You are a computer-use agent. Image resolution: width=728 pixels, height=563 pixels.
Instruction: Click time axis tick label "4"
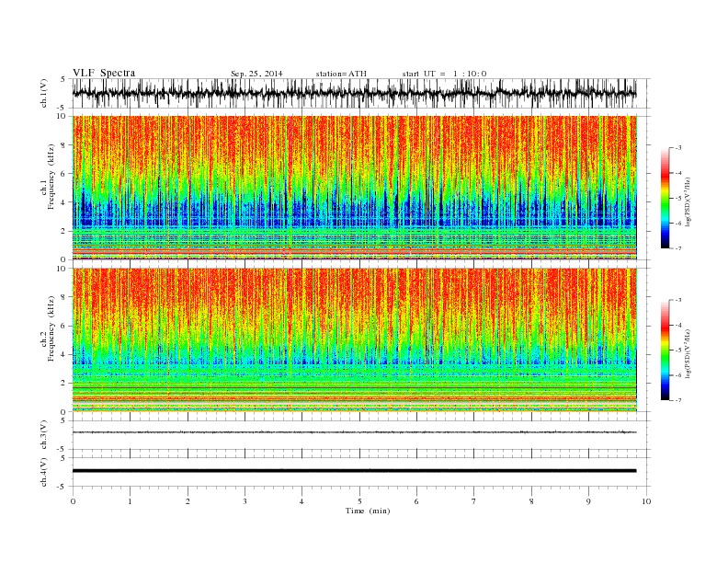[x=301, y=501]
